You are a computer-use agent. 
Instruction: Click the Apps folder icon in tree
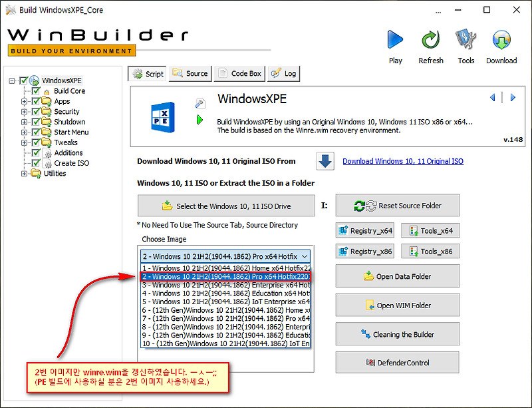point(47,101)
